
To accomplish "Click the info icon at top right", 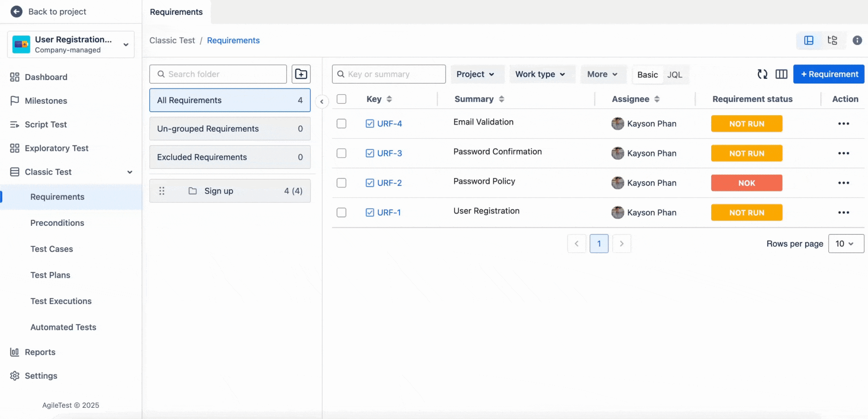I will (x=857, y=40).
